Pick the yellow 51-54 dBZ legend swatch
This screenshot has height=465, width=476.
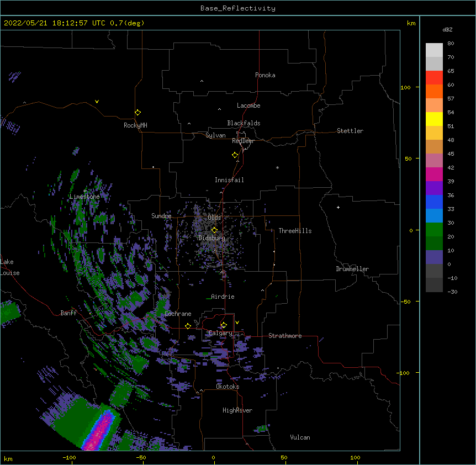[x=434, y=119]
